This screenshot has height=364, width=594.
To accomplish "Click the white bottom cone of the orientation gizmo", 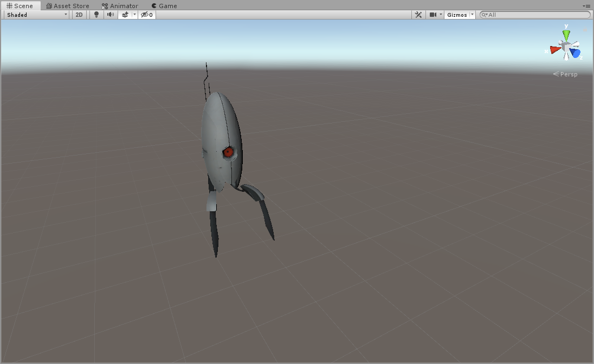I will 566,57.
